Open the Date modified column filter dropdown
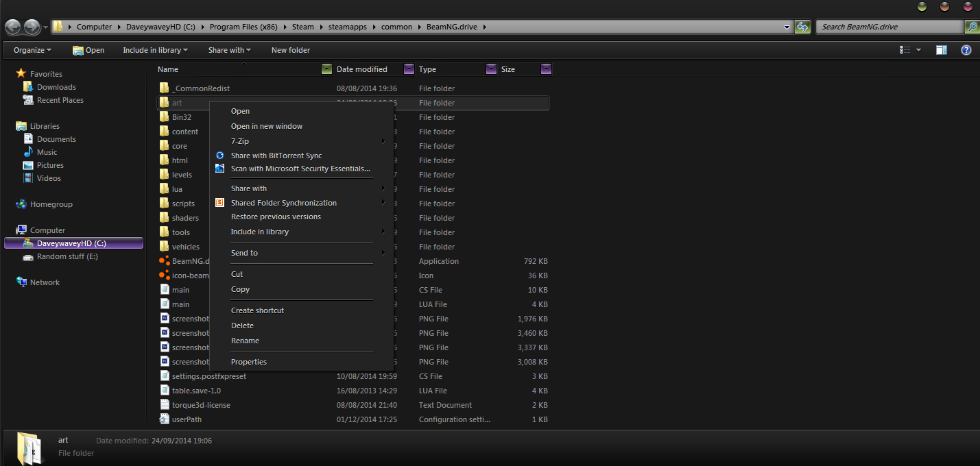Screen dimensions: 980x466 (x=409, y=69)
